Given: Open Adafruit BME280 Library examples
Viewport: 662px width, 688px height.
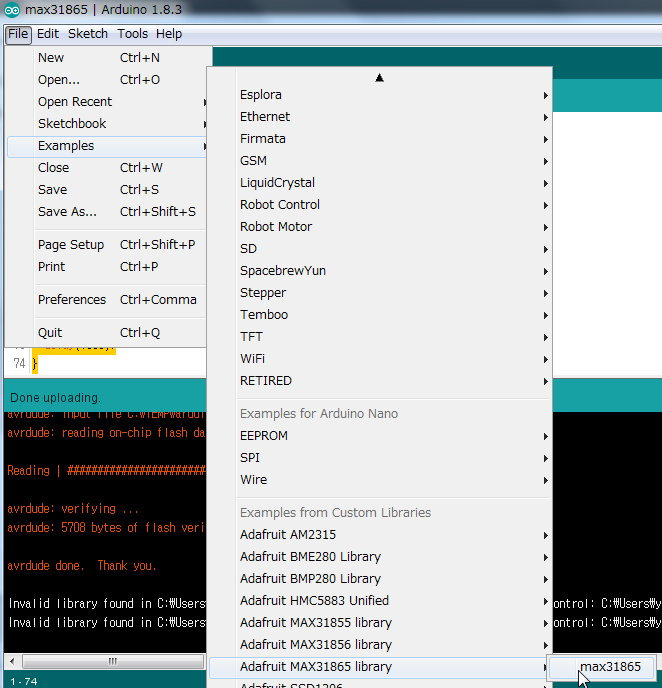Looking at the screenshot, I should (x=380, y=556).
